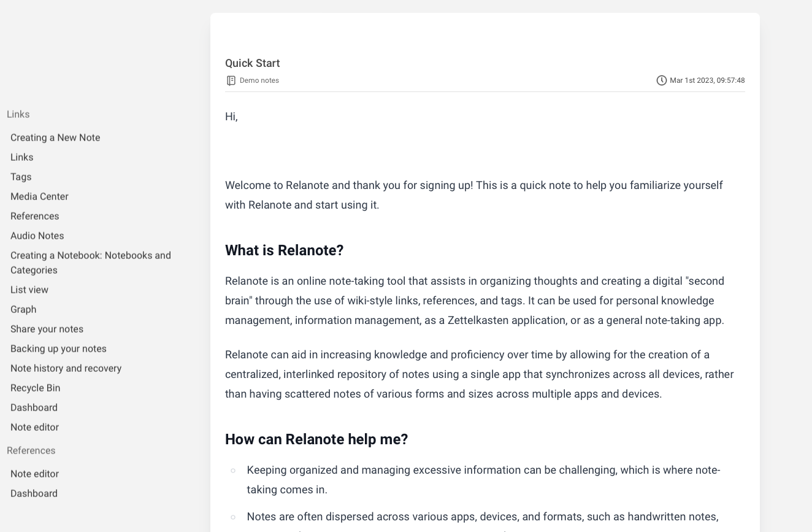Viewport: 812px width, 532px height.
Task: Open Backing up your notes
Action: [58, 349]
